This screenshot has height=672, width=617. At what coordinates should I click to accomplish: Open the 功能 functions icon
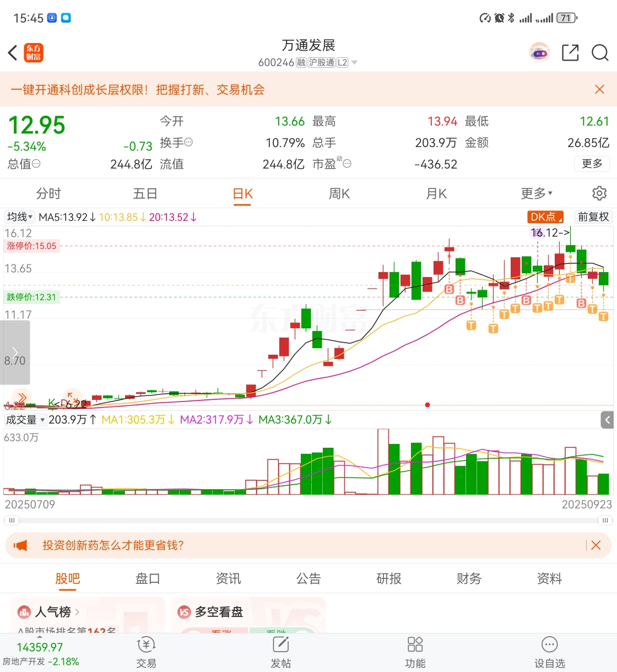pos(415,644)
